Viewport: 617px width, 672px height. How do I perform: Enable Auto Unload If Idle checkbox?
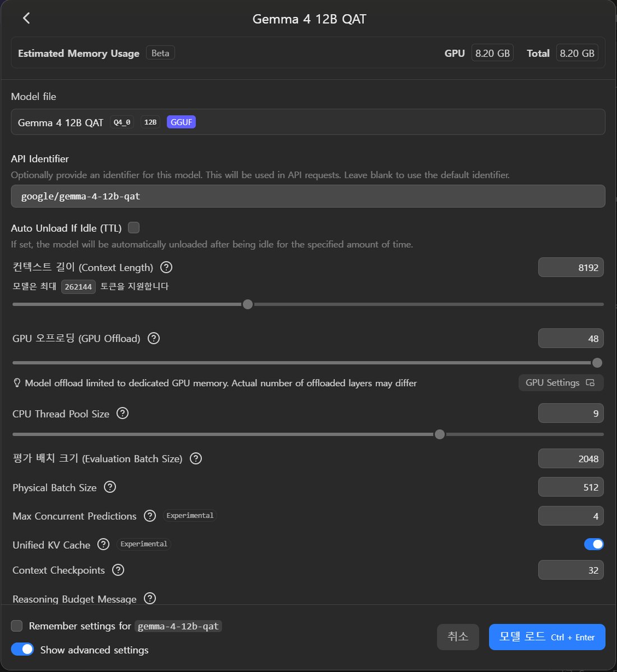click(x=133, y=228)
